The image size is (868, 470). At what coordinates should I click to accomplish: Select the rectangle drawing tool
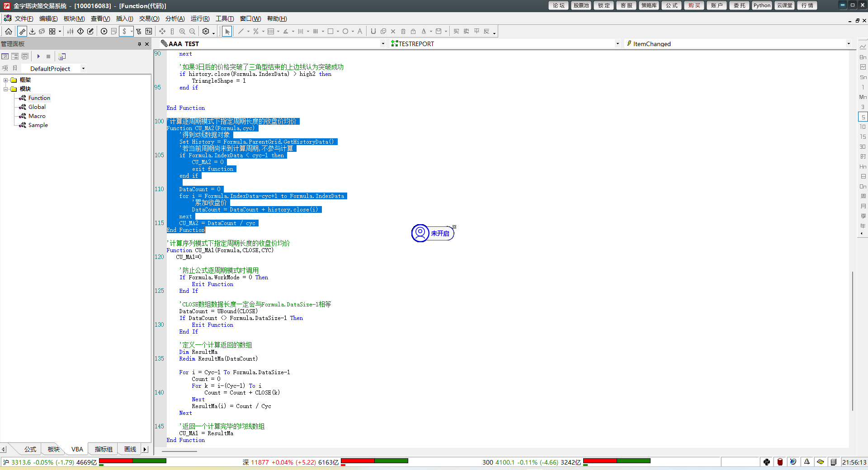330,31
